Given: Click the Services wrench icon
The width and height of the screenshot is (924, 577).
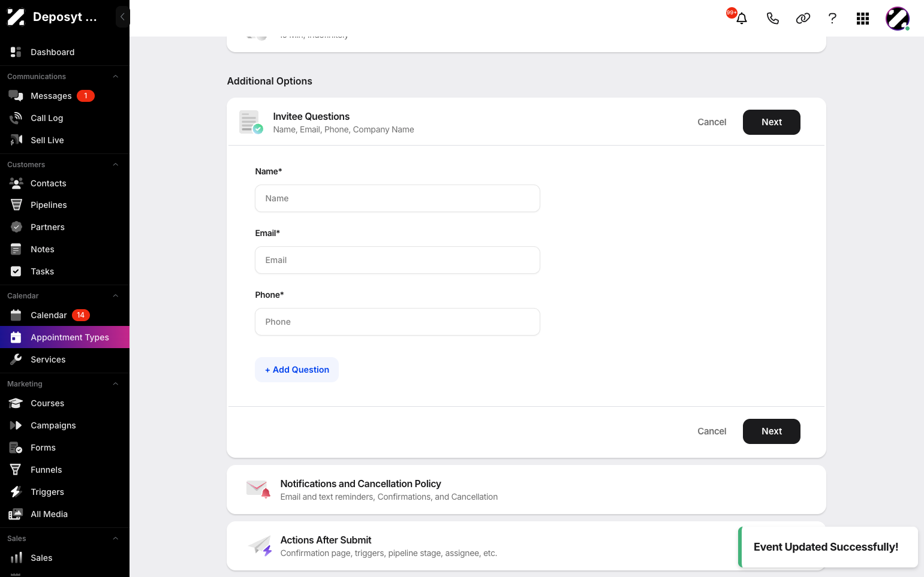Looking at the screenshot, I should coord(16,360).
